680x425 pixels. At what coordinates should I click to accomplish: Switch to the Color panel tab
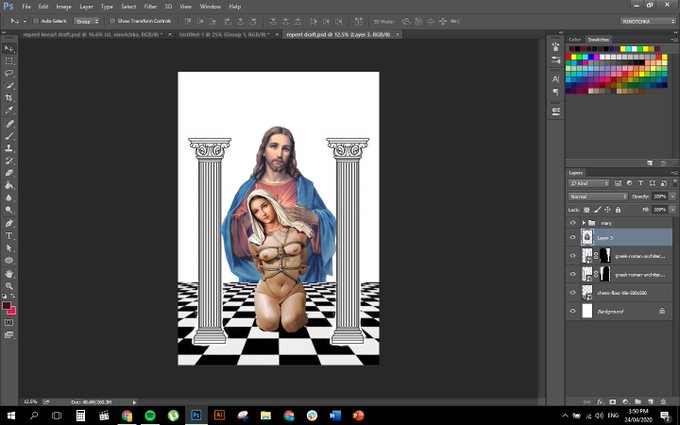pyautogui.click(x=575, y=39)
